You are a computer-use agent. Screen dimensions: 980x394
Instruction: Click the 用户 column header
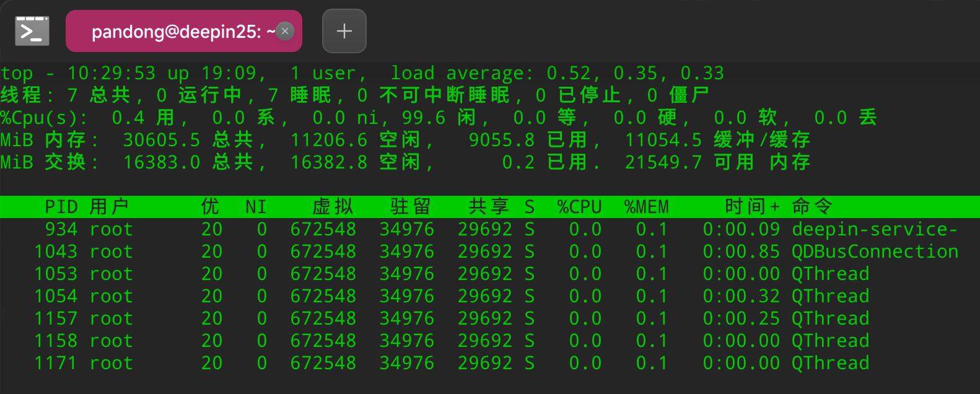(109, 207)
